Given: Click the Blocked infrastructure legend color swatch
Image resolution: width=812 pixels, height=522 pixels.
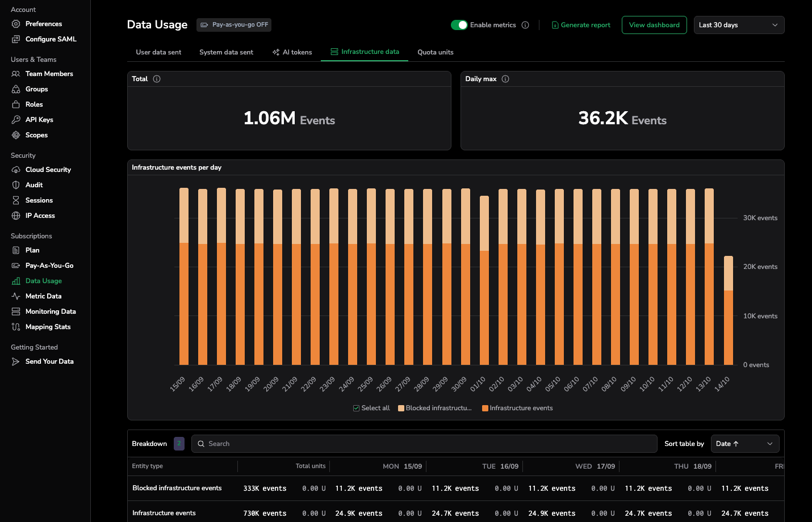Looking at the screenshot, I should 401,408.
